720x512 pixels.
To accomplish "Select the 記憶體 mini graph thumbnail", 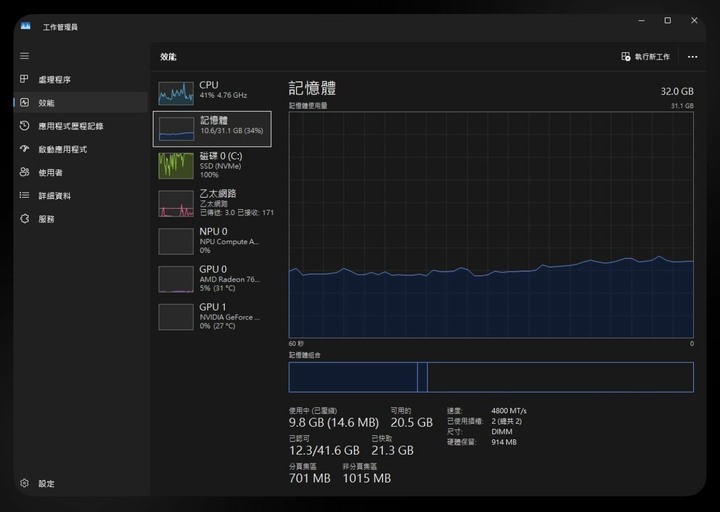I will click(x=176, y=129).
